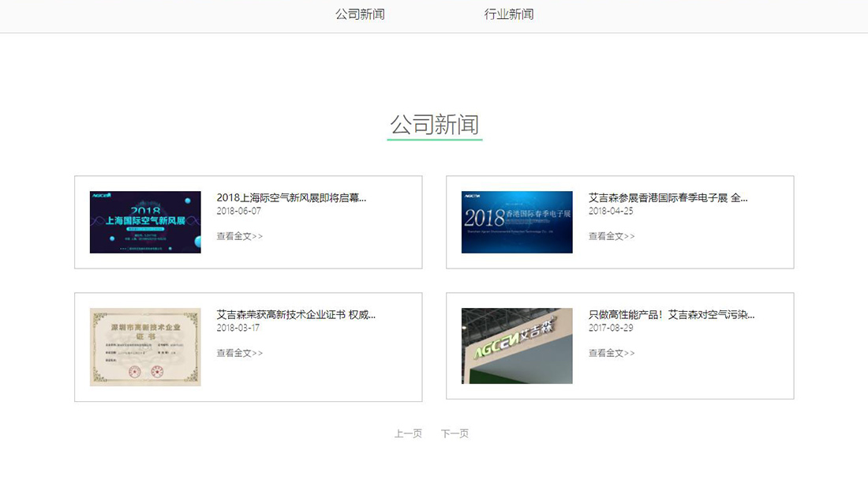Viewport: 868px width, 488px height.
Task: Click 查看全文 for the 只做高性能产品 article
Action: (610, 353)
